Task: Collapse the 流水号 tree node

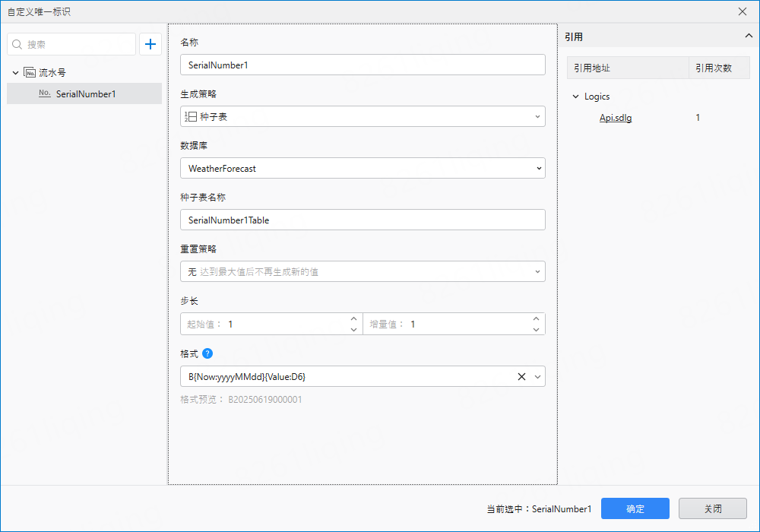Action: pos(15,73)
